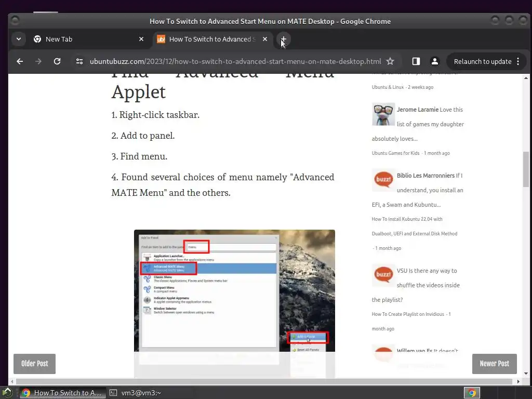Open Chrome side panel
Image resolution: width=532 pixels, height=399 pixels.
click(416, 61)
